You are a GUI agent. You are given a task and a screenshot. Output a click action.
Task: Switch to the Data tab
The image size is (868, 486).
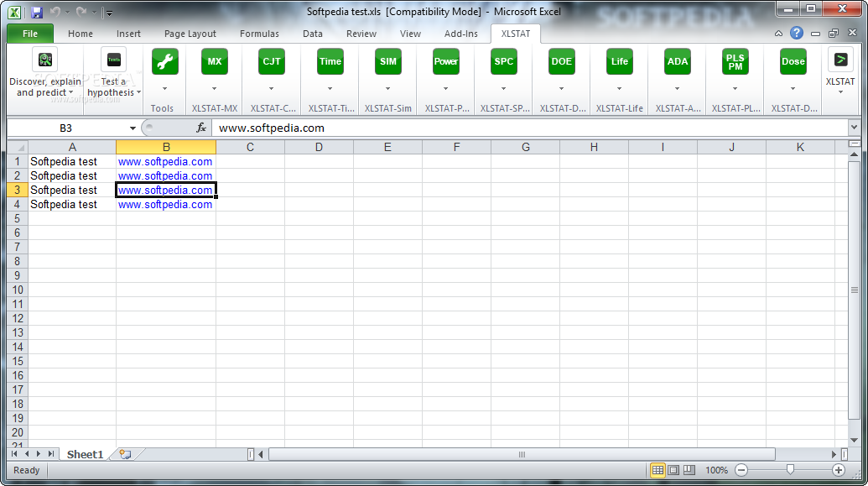tap(312, 34)
